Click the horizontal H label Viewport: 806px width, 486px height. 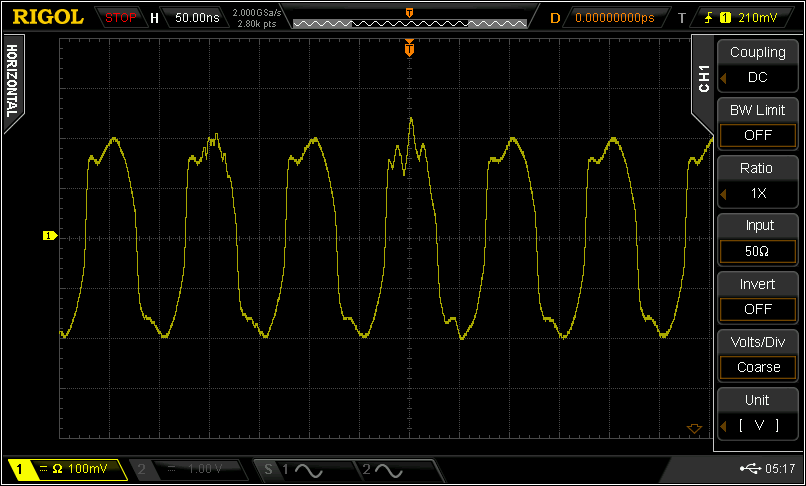click(x=154, y=18)
